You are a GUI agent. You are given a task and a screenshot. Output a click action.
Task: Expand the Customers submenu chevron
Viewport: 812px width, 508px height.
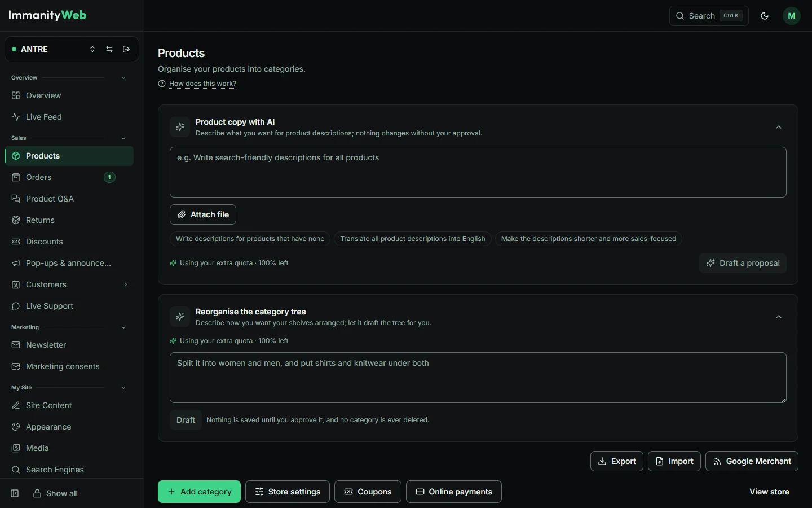126,284
